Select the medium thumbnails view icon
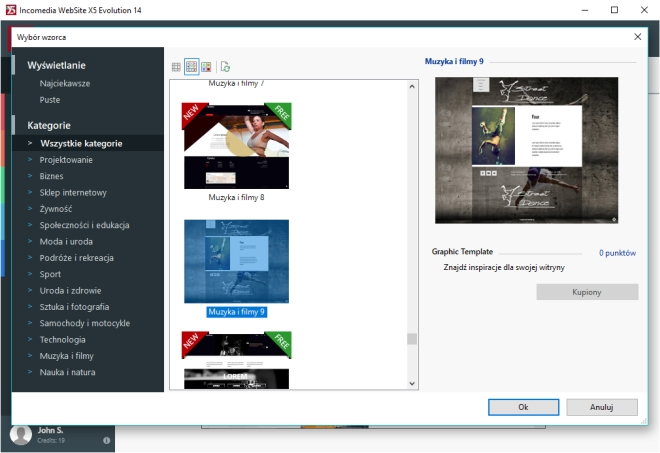 click(x=191, y=67)
